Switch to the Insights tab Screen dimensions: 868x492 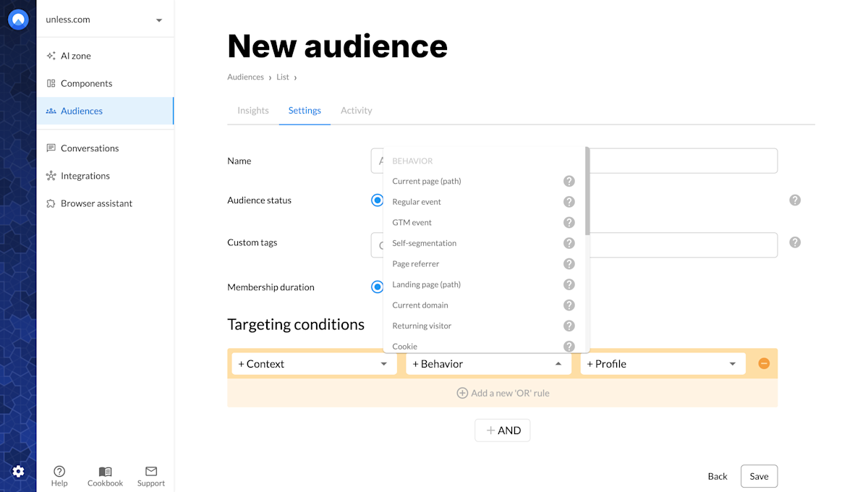coord(253,111)
